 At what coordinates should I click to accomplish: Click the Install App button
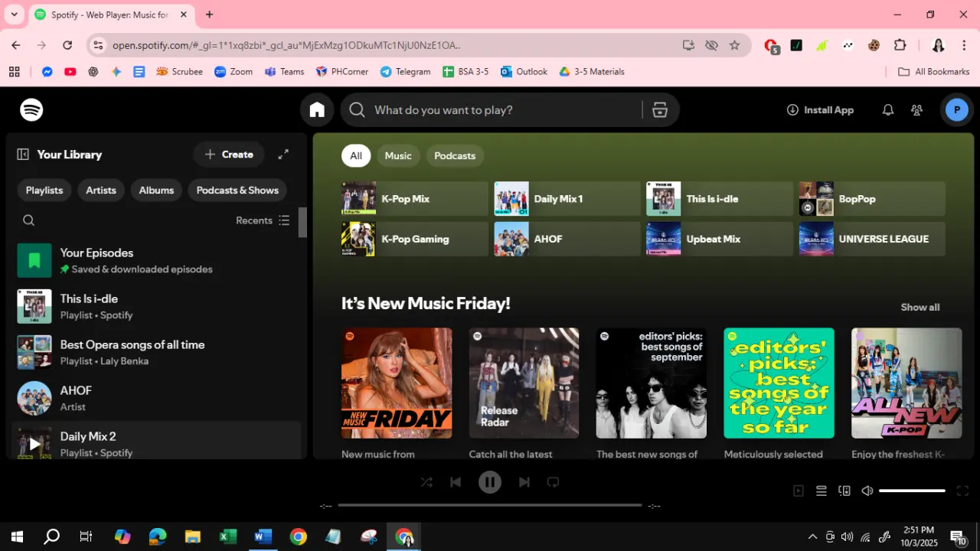pyautogui.click(x=820, y=110)
